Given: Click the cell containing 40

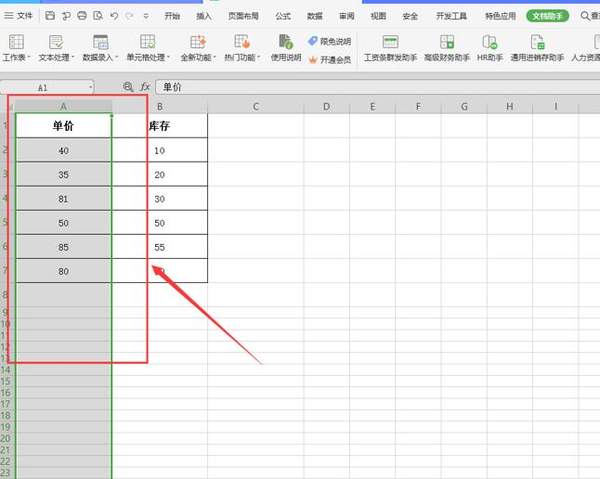Looking at the screenshot, I should click(64, 150).
